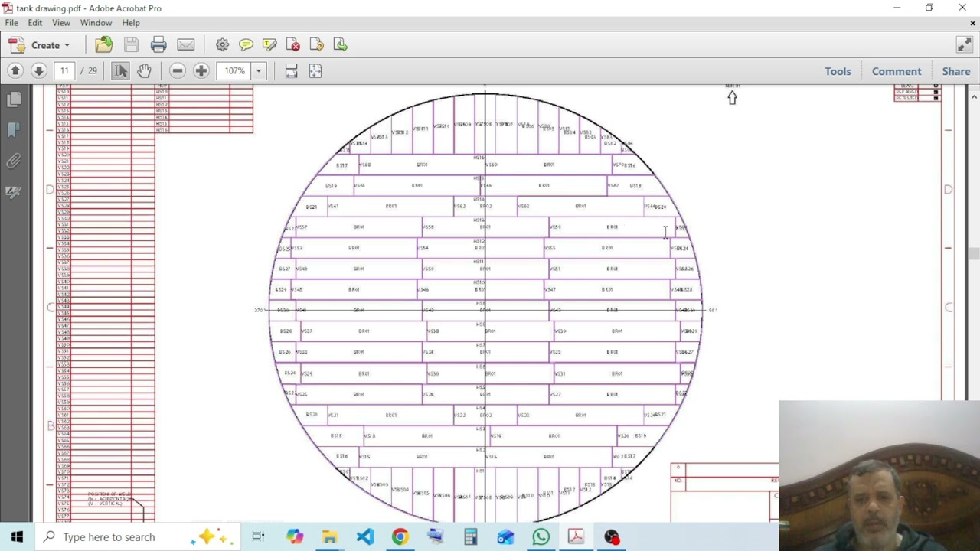Click the page number field
Viewport: 980px width, 551px height.
pyautogui.click(x=64, y=71)
